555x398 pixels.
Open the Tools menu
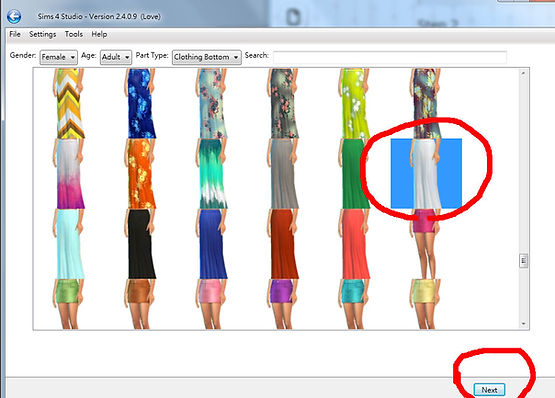click(74, 34)
